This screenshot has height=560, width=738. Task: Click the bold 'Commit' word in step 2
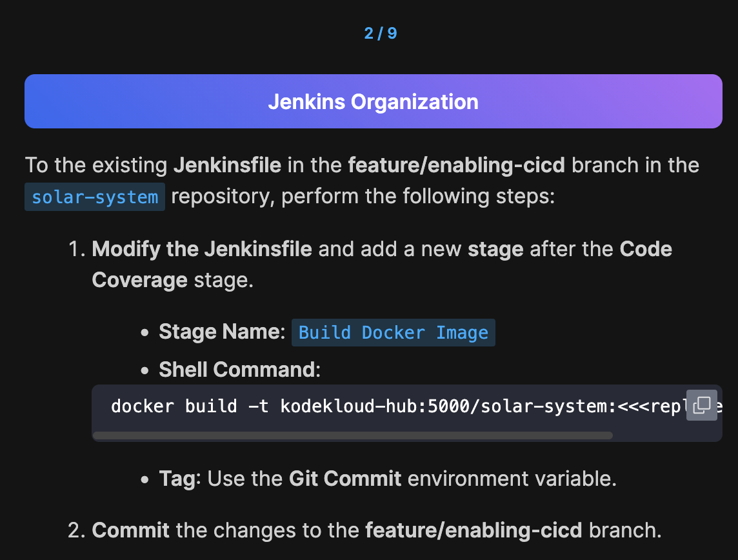click(130, 530)
